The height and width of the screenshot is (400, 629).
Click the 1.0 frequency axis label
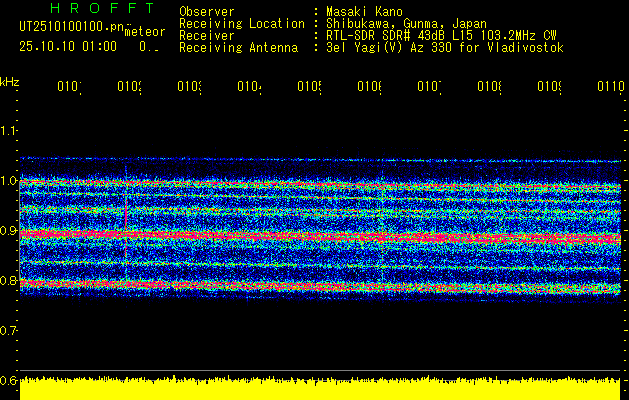[9, 181]
